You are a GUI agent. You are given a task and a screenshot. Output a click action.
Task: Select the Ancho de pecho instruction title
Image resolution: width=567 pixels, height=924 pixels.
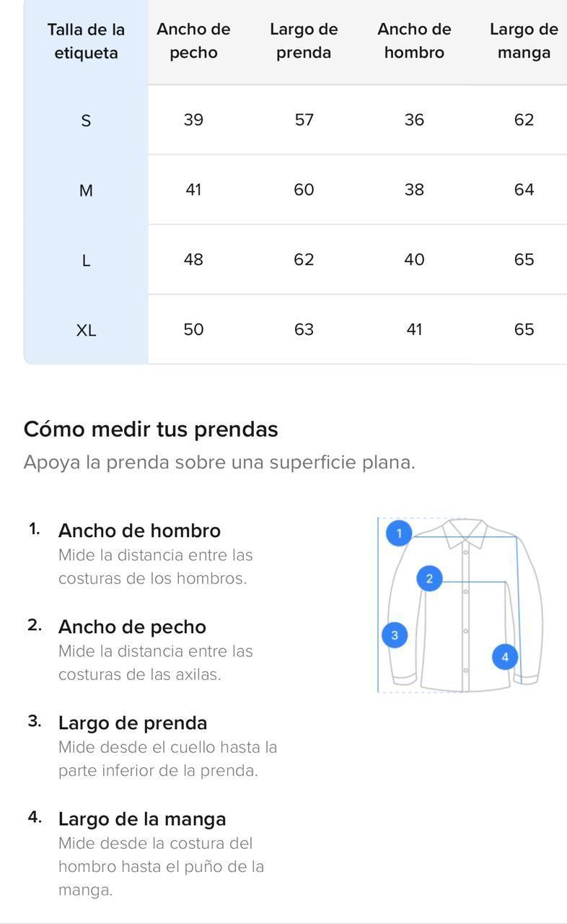click(x=132, y=627)
